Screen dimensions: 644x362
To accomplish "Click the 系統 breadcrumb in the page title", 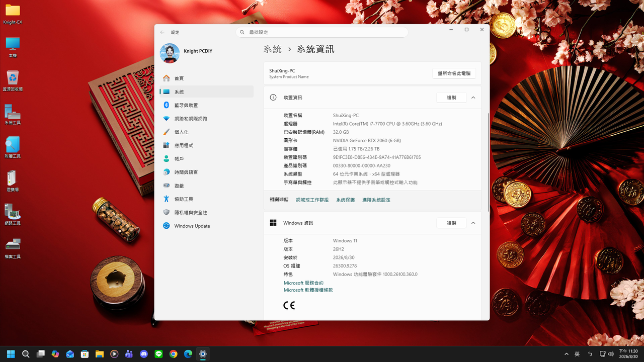I will pos(273,49).
